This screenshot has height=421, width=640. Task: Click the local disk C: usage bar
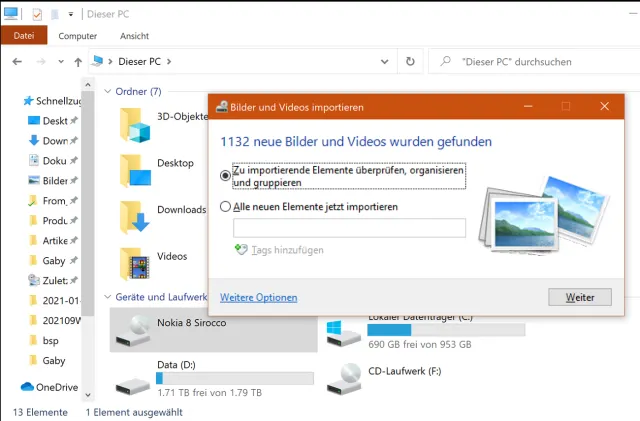point(446,330)
